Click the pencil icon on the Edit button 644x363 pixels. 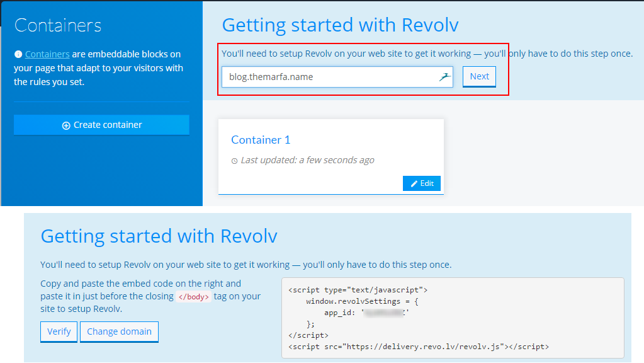[x=414, y=183]
